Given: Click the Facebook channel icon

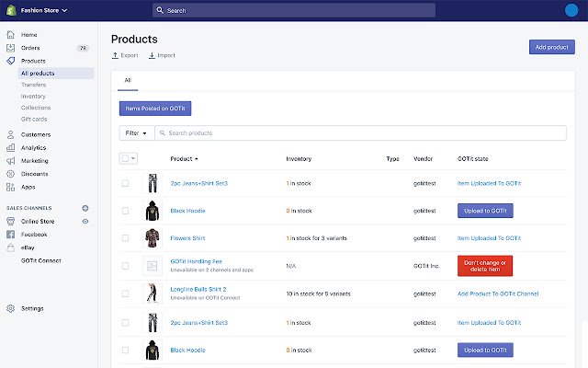Looking at the screenshot, I should (x=10, y=235).
